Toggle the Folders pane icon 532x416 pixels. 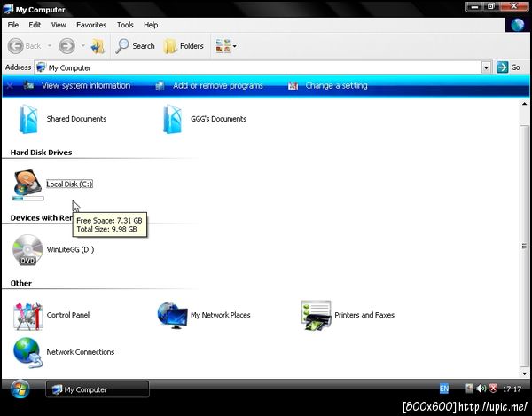[170, 46]
